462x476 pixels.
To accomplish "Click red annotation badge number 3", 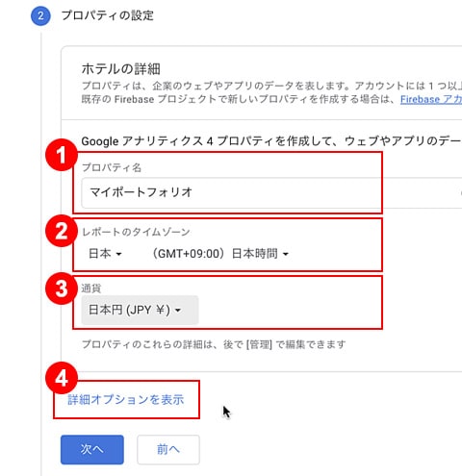I will point(62,288).
